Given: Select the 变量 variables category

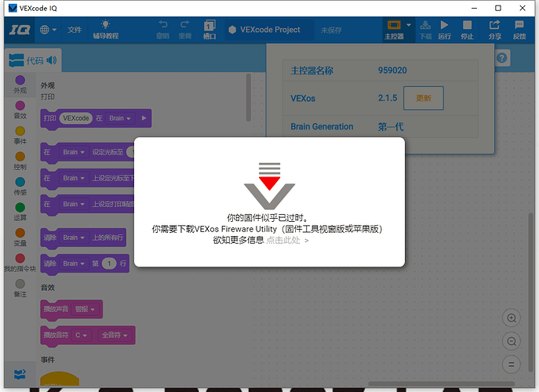Looking at the screenshot, I should [20, 238].
